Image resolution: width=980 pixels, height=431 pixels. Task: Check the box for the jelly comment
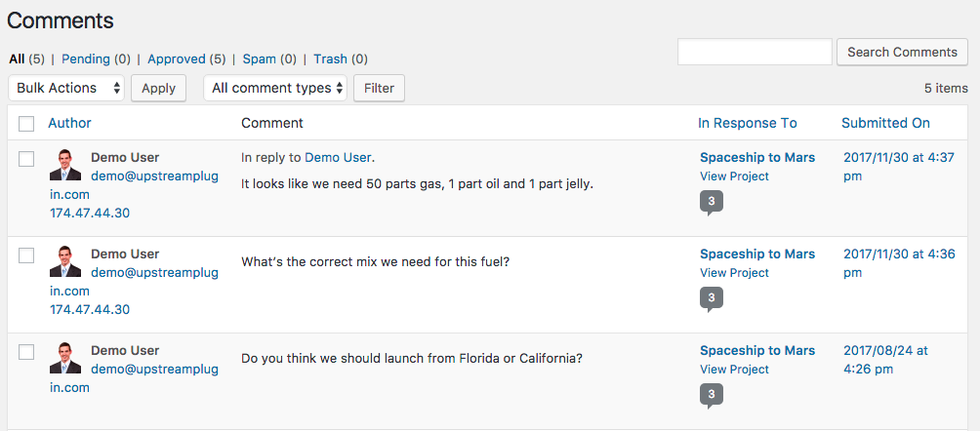click(x=26, y=159)
